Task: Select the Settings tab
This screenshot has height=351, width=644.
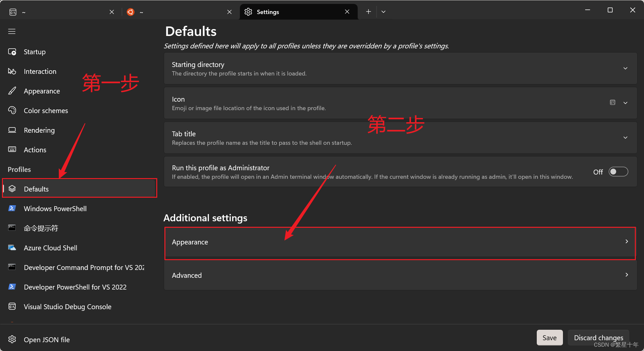Action: [x=298, y=12]
